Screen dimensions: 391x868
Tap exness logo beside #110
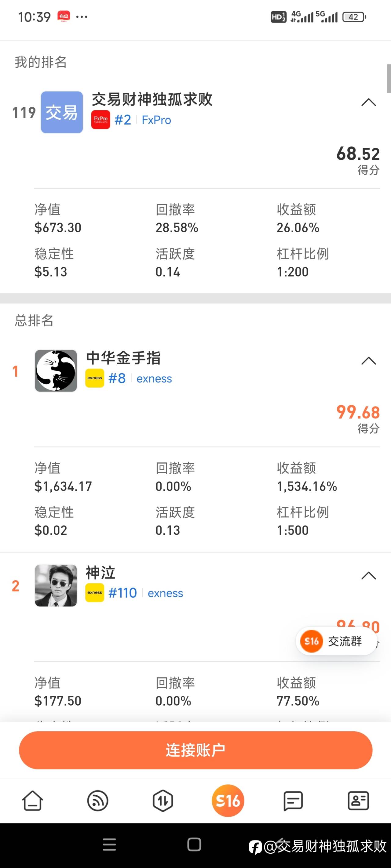[94, 592]
